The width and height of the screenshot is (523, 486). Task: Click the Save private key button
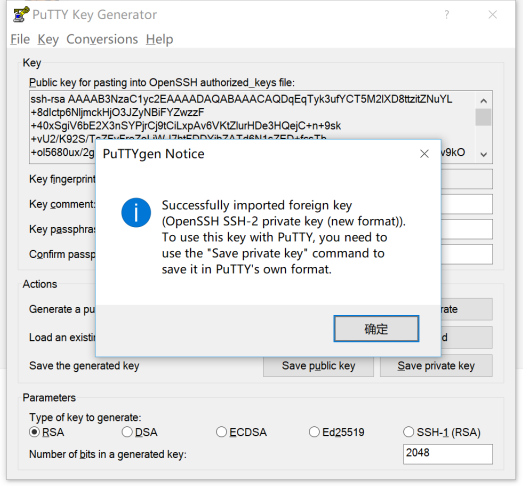point(436,366)
